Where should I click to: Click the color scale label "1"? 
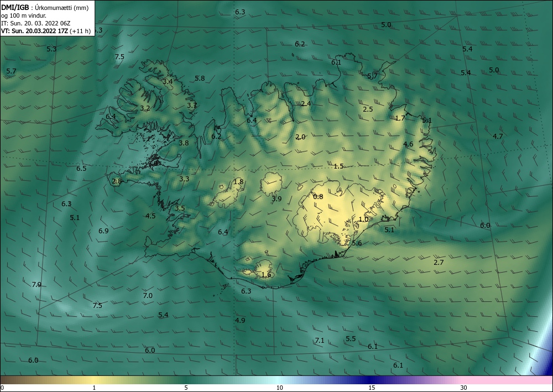(x=94, y=388)
